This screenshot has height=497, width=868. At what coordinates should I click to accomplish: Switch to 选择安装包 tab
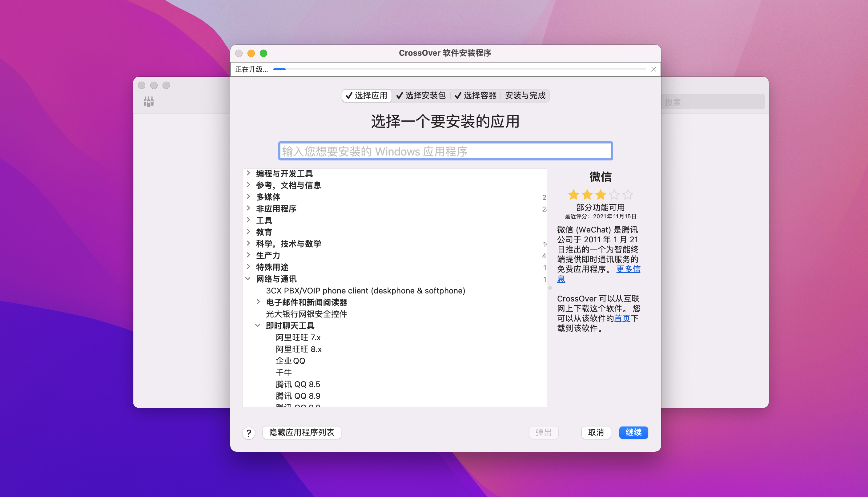421,95
